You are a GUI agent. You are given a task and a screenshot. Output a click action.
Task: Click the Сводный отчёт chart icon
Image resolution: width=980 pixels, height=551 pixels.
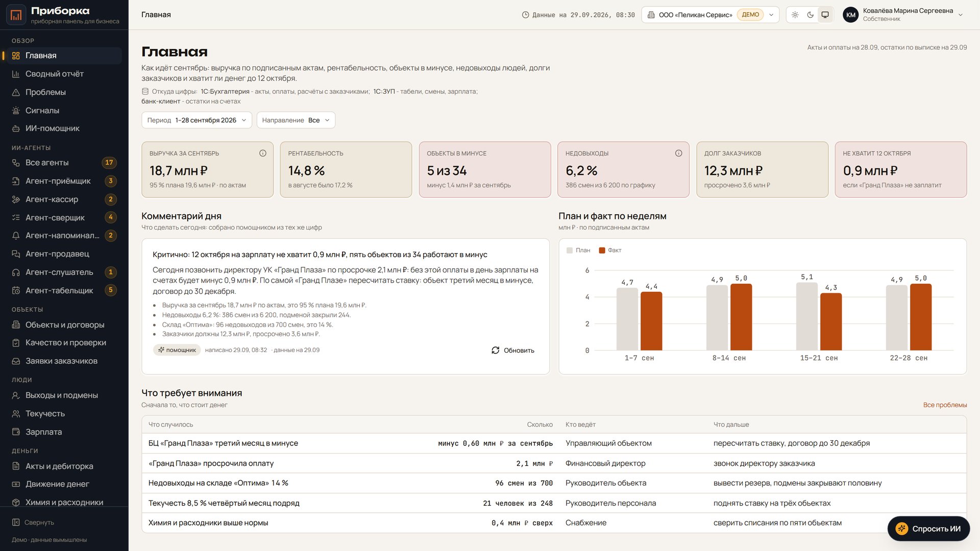16,74
